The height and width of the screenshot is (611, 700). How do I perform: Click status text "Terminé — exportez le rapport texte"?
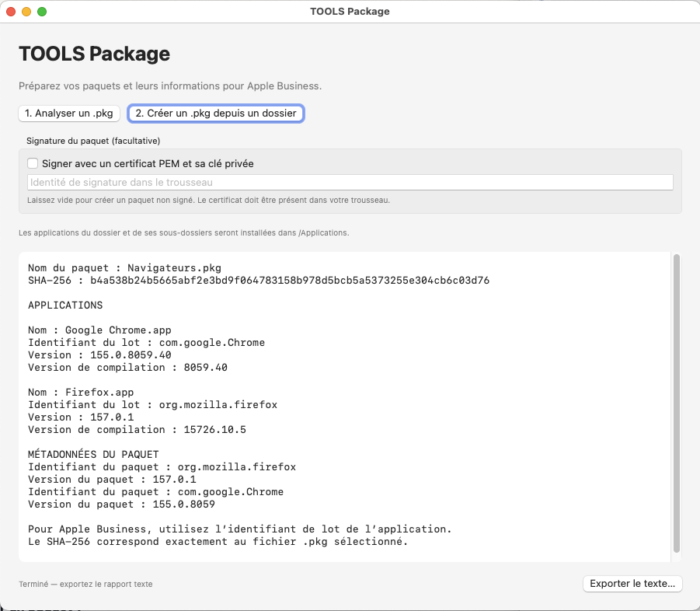click(x=85, y=585)
